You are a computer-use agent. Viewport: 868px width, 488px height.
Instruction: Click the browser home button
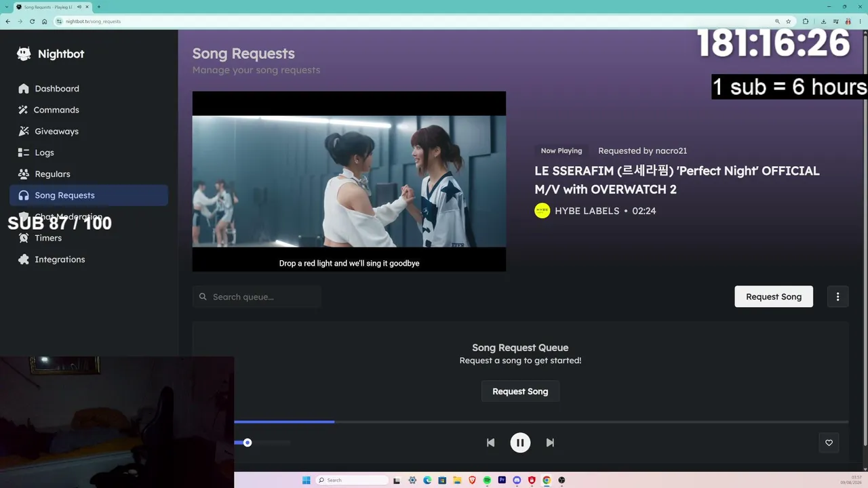click(x=44, y=21)
